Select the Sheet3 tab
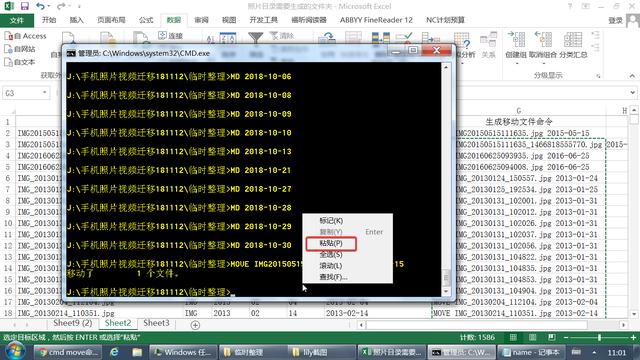The width and height of the screenshot is (640, 360). 156,323
